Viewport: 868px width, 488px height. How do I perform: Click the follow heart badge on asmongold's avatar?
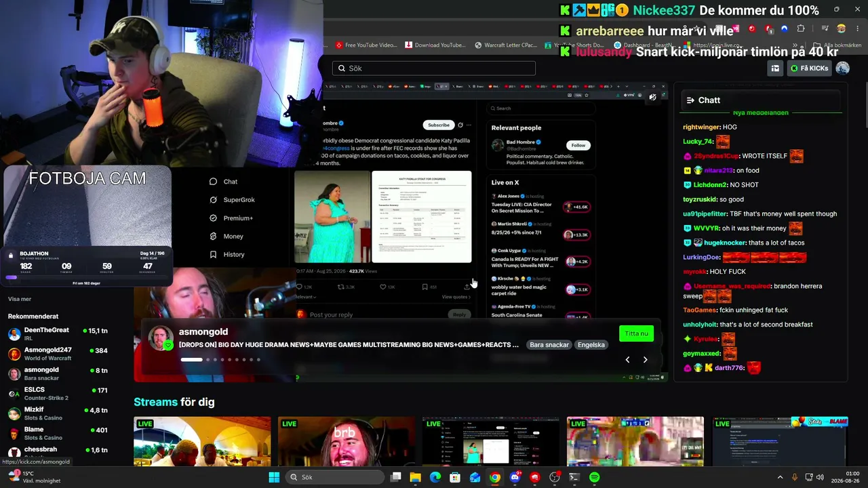(x=169, y=346)
